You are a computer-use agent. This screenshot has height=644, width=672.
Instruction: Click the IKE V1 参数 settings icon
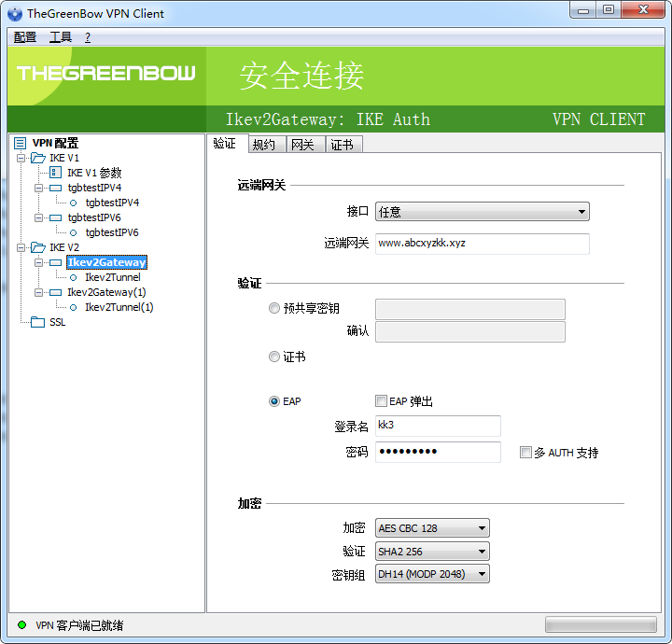pyautogui.click(x=55, y=173)
